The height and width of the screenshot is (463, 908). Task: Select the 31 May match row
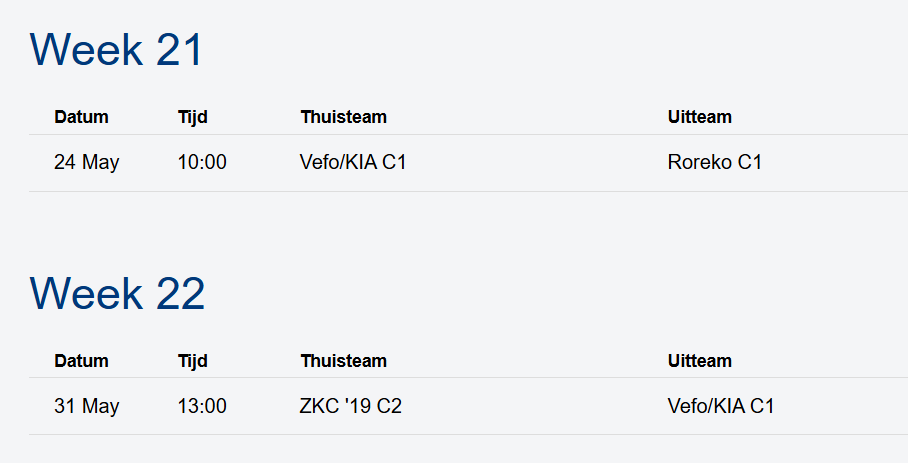click(x=468, y=406)
